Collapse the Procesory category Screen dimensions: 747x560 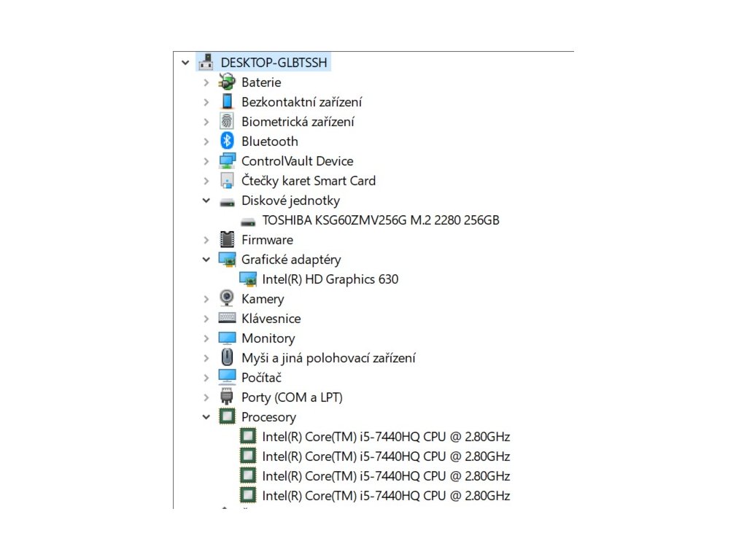[206, 417]
